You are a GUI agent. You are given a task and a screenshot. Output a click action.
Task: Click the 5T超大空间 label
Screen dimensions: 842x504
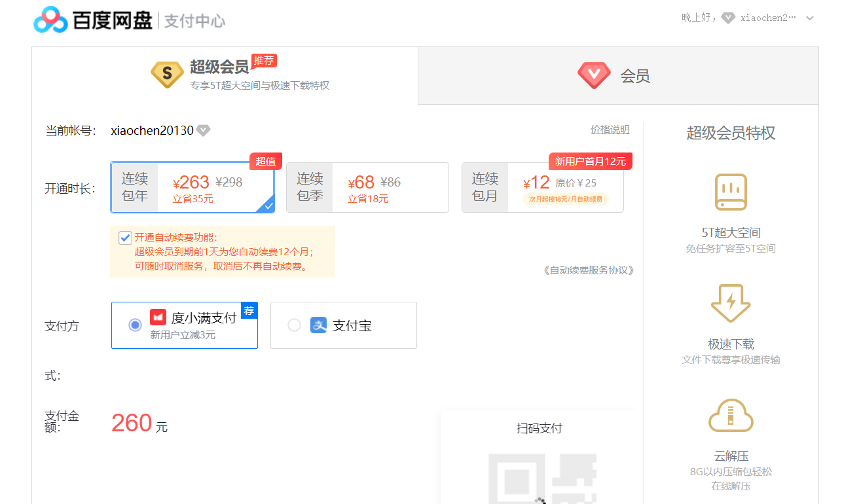(x=731, y=232)
